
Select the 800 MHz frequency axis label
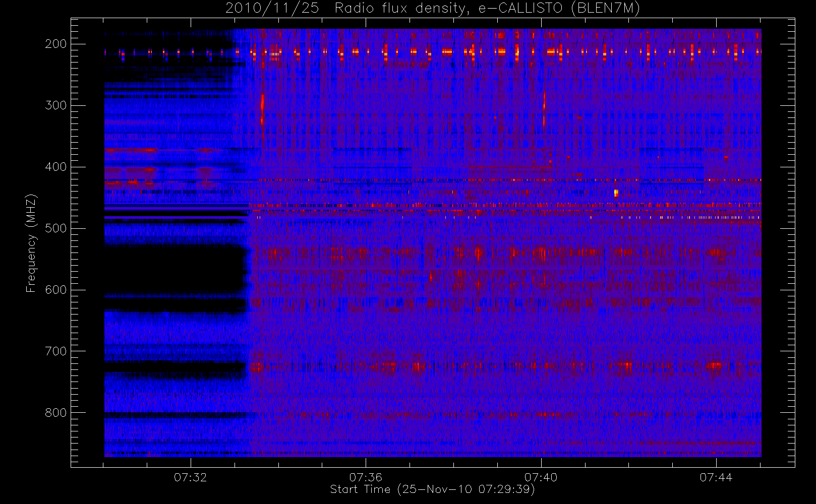[x=55, y=413]
